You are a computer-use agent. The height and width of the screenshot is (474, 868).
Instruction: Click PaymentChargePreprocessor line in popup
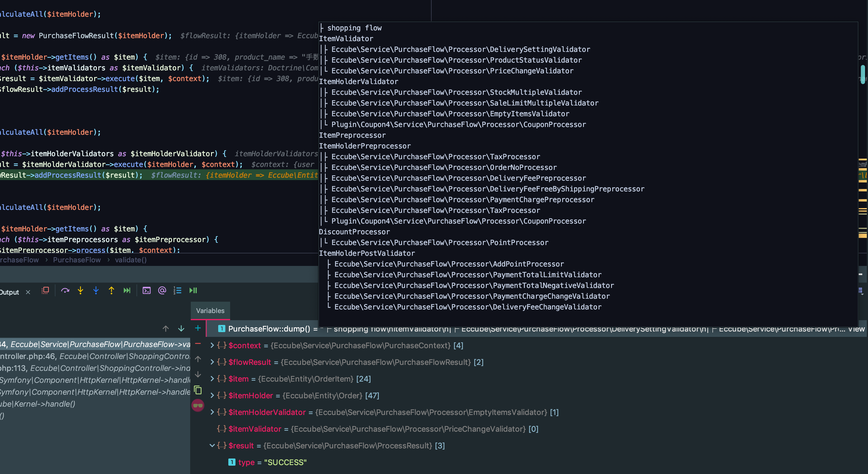click(x=463, y=200)
